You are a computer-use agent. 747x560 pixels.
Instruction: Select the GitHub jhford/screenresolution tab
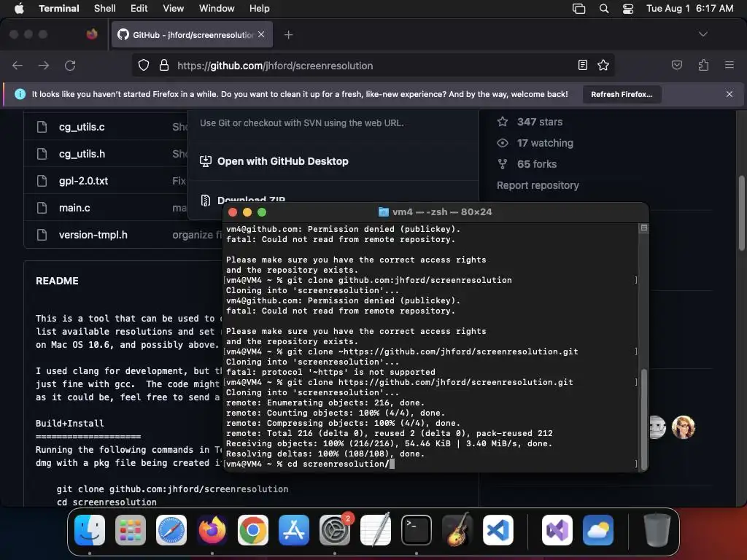[192, 35]
